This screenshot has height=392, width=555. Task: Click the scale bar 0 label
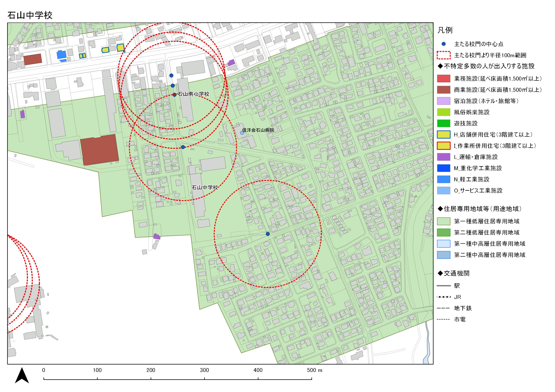(x=43, y=370)
